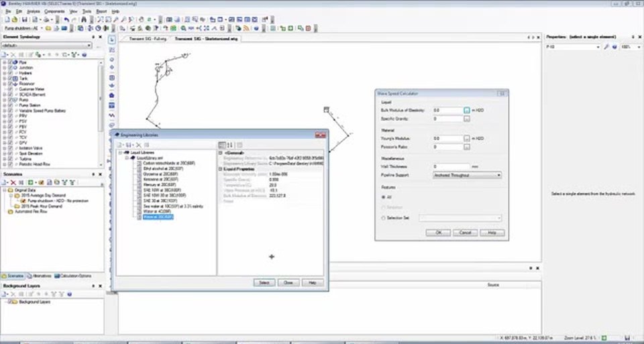The height and width of the screenshot is (344, 644).
Task: Toggle the Background Layers folder checkbox
Action: [x=9, y=302]
